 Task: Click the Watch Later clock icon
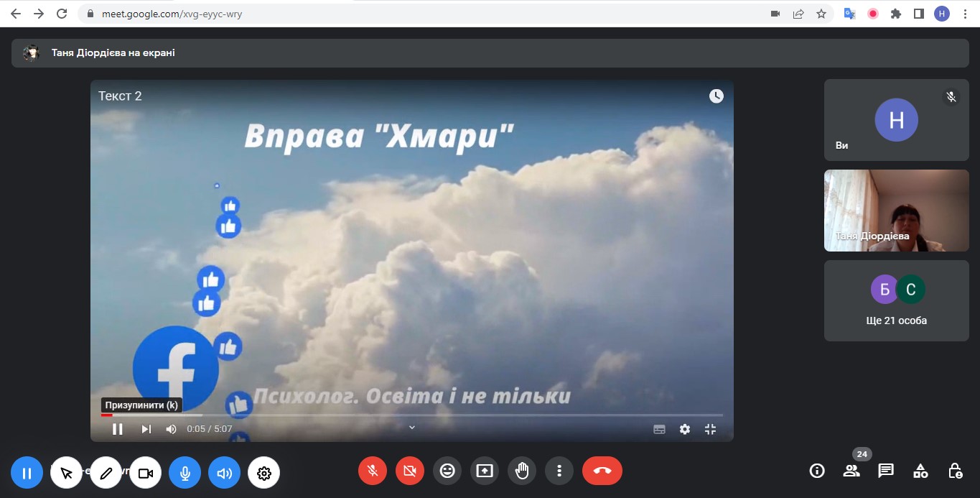[716, 96]
